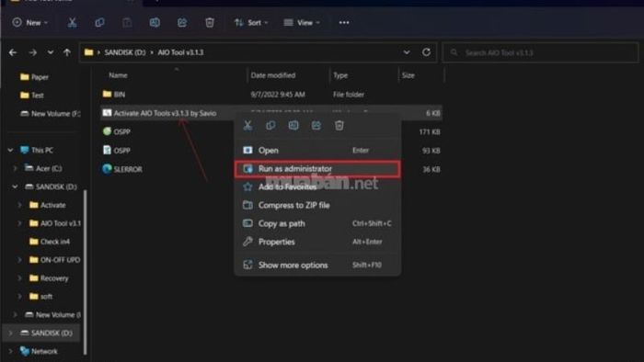Image resolution: width=644 pixels, height=362 pixels.
Task: Sort by the Size column header
Action: [408, 75]
